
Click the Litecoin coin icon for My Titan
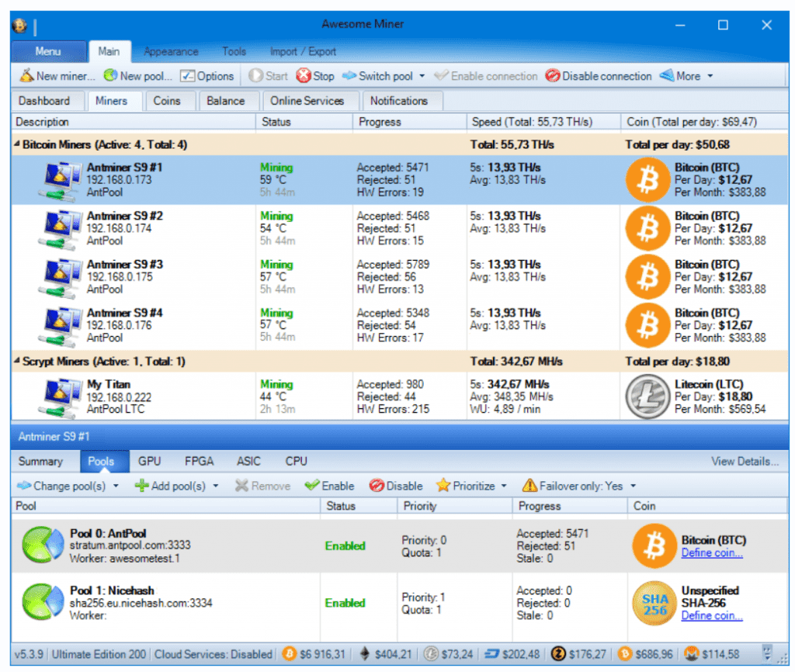coord(648,397)
